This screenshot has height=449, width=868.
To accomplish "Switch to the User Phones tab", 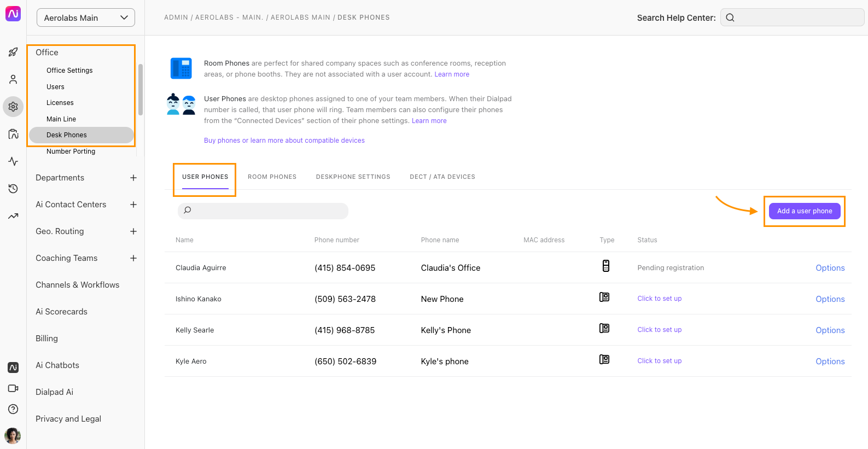I will [205, 177].
